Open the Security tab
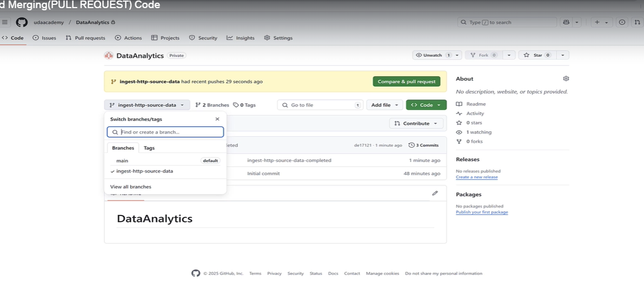The image size is (644, 295). (x=203, y=38)
